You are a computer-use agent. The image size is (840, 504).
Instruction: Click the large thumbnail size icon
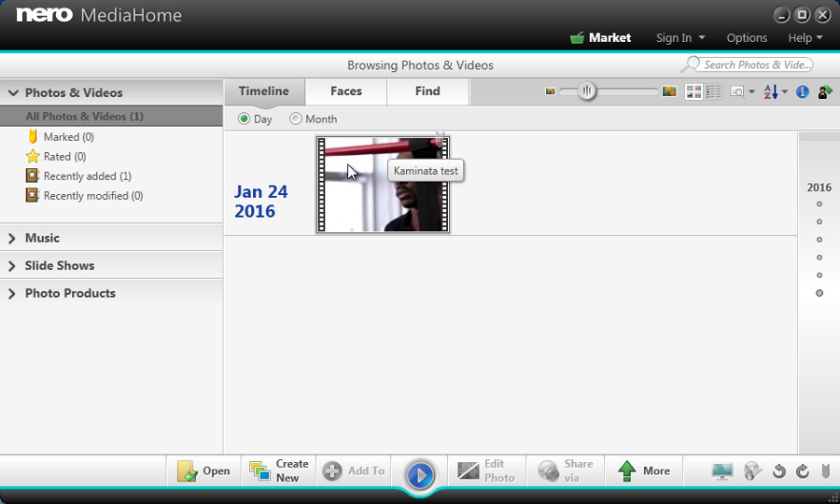[x=669, y=91]
